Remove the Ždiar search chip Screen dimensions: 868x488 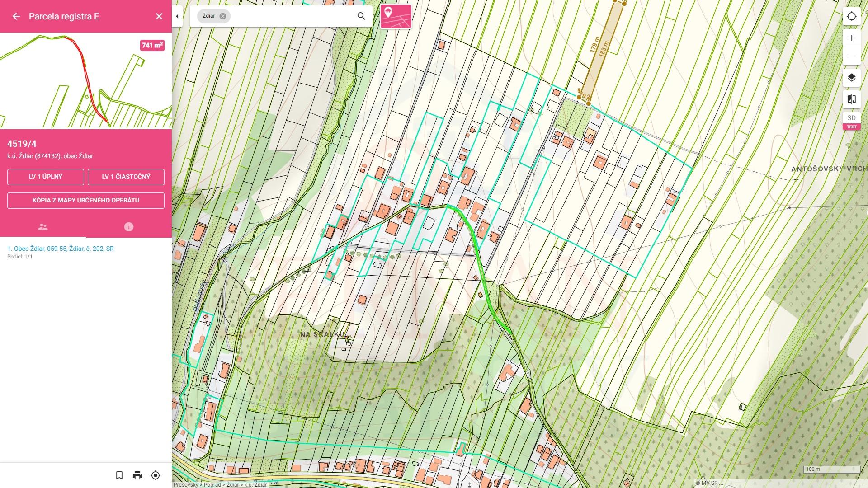pyautogui.click(x=222, y=16)
